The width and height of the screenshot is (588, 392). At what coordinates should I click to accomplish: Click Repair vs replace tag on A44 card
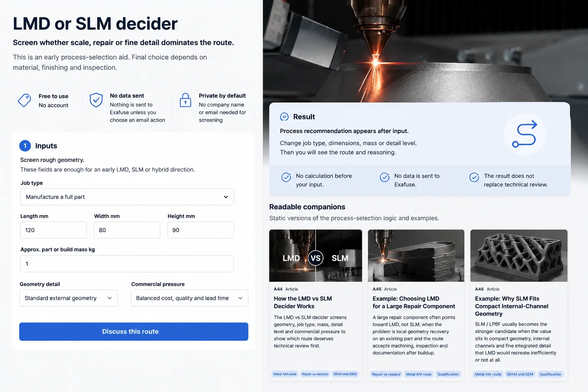pos(315,374)
